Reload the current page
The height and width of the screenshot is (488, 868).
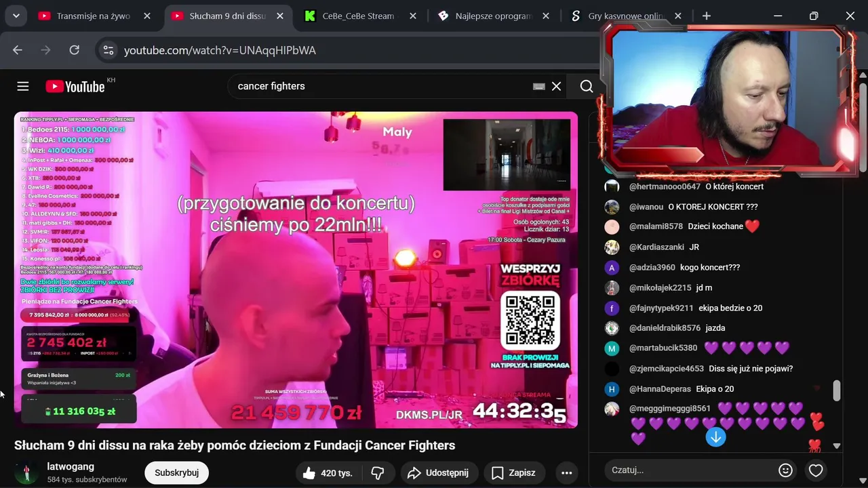coord(75,50)
